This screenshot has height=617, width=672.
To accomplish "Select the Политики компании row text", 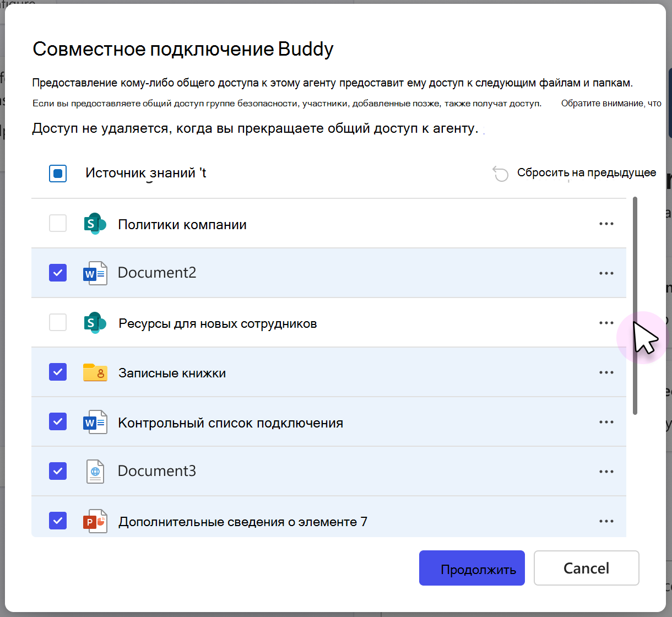I will 182,225.
